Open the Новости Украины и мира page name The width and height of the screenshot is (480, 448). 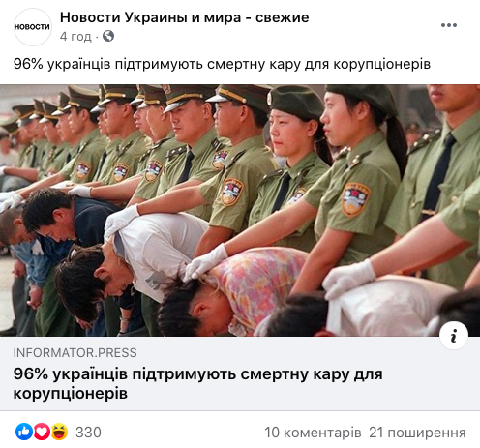pos(184,17)
